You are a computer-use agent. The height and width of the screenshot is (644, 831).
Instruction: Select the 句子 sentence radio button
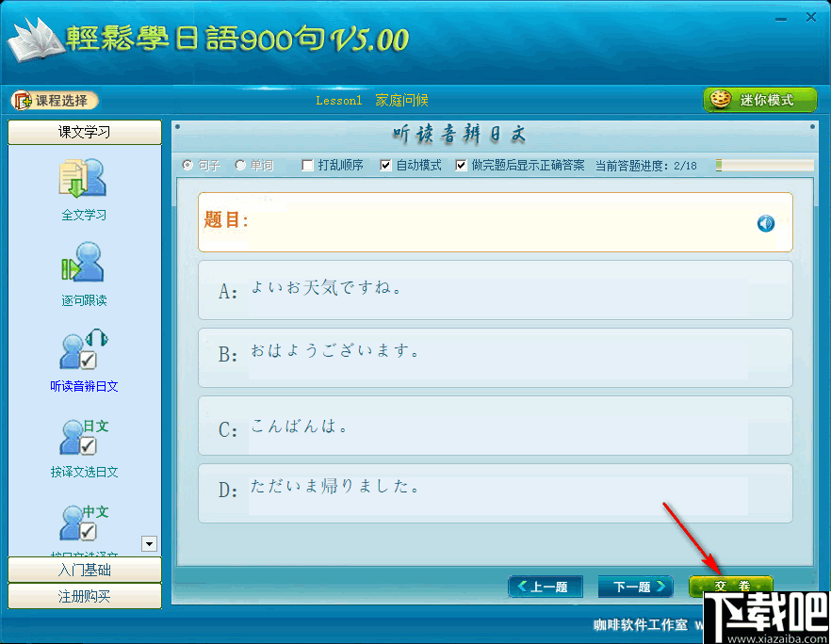tap(187, 164)
